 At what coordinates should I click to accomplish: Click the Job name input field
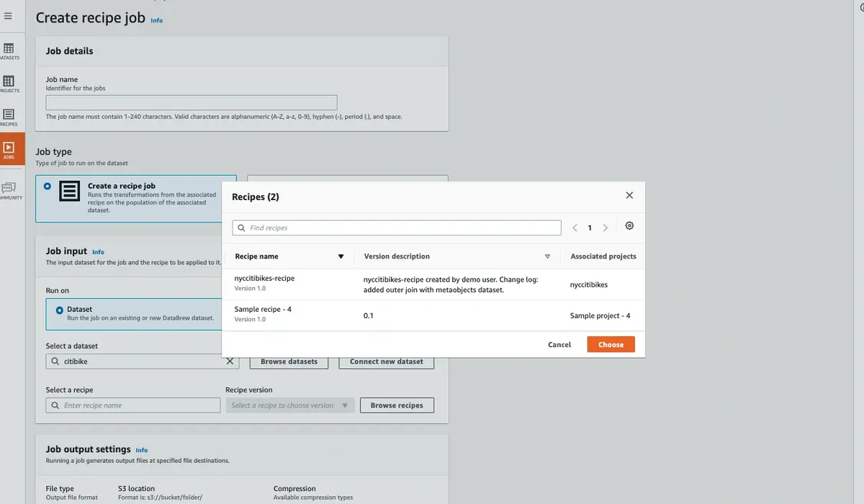(x=192, y=102)
